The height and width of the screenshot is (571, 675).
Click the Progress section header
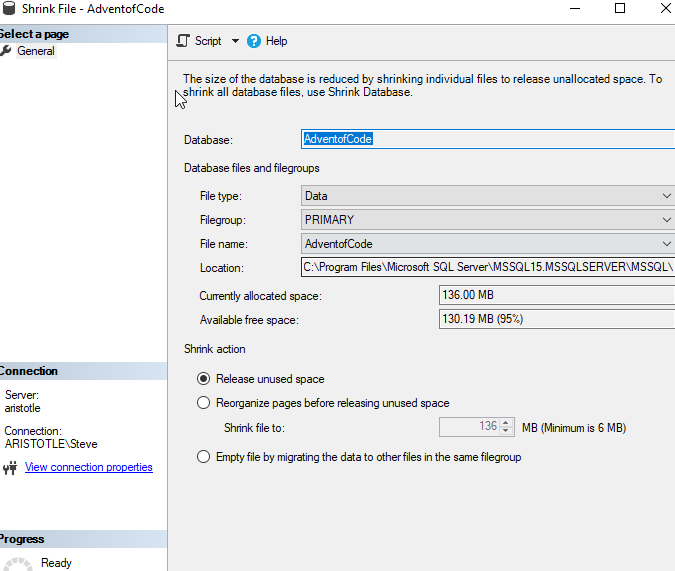[x=83, y=539]
